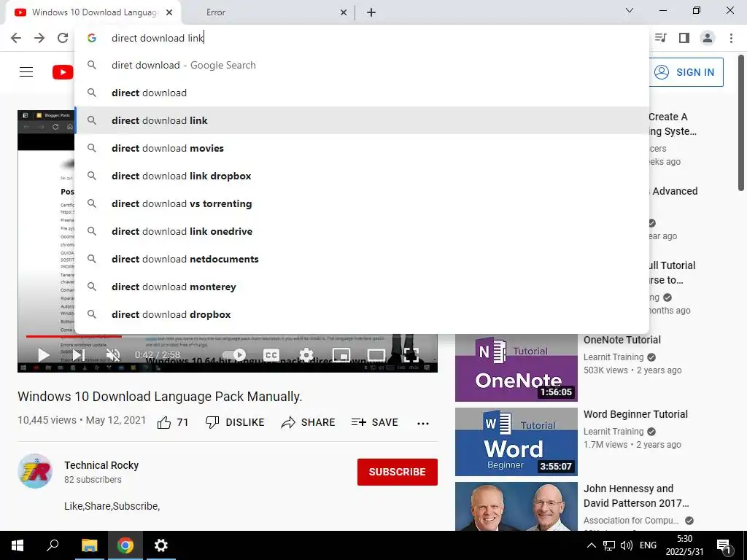Viewport: 747px width, 560px height.
Task: Toggle closed captions CC button
Action: [271, 355]
